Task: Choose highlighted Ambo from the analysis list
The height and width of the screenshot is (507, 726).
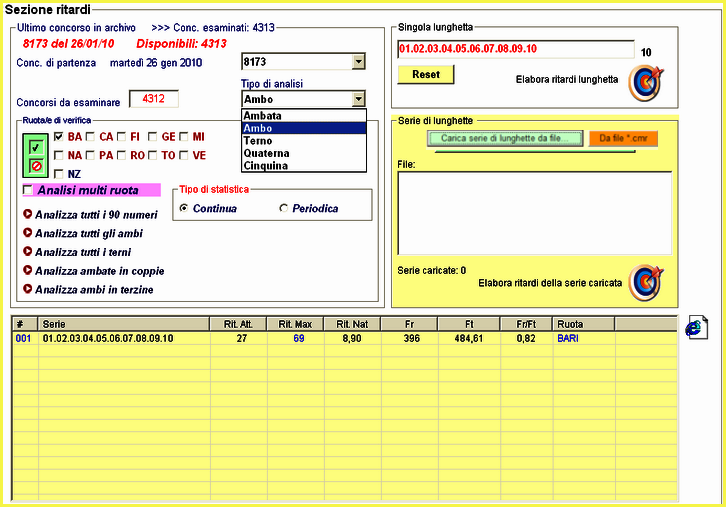Action: point(304,128)
